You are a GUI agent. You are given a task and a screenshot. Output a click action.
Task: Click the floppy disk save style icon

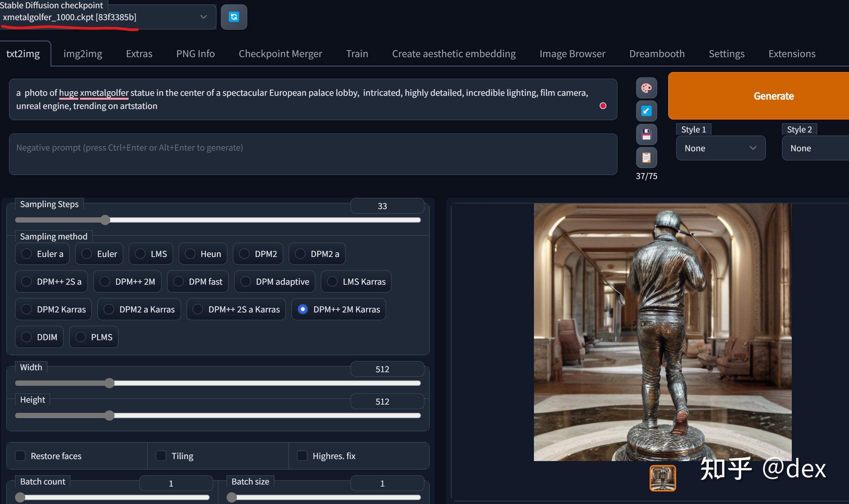pyautogui.click(x=646, y=134)
